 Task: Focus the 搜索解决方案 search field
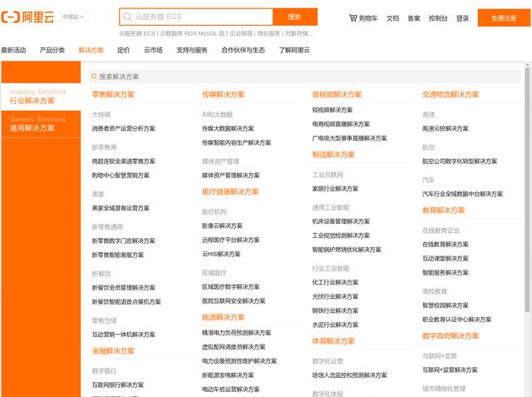click(305, 77)
